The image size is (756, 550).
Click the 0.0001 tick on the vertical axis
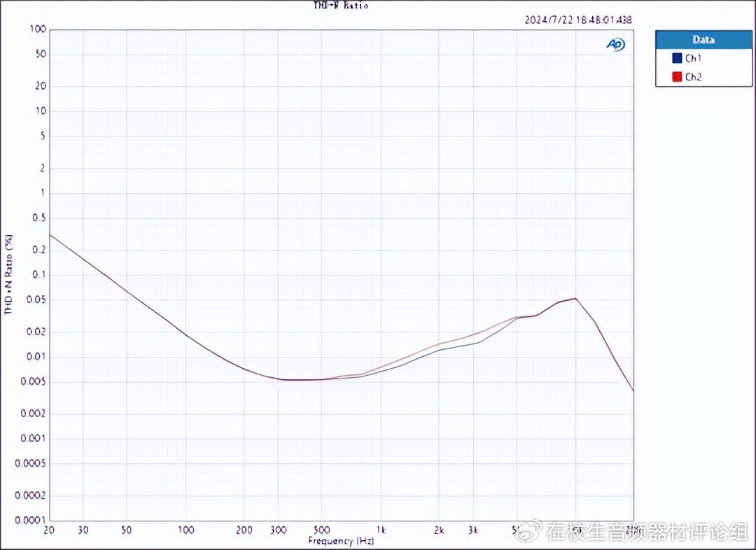[x=29, y=520]
